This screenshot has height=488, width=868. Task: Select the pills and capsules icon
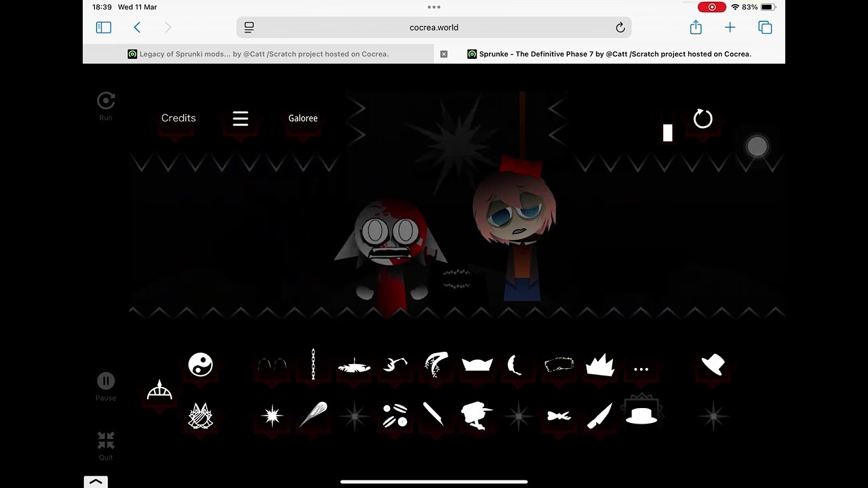394,415
